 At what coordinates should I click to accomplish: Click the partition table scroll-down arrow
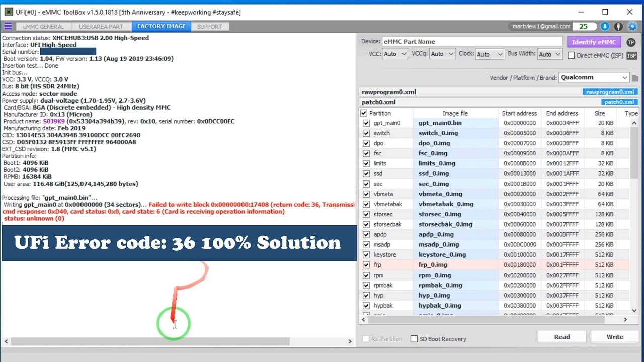pyautogui.click(x=634, y=311)
